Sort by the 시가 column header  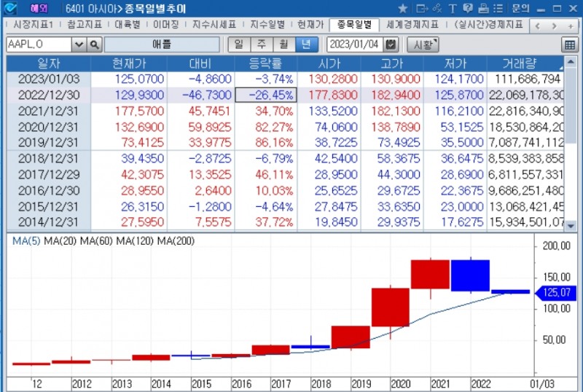point(329,63)
